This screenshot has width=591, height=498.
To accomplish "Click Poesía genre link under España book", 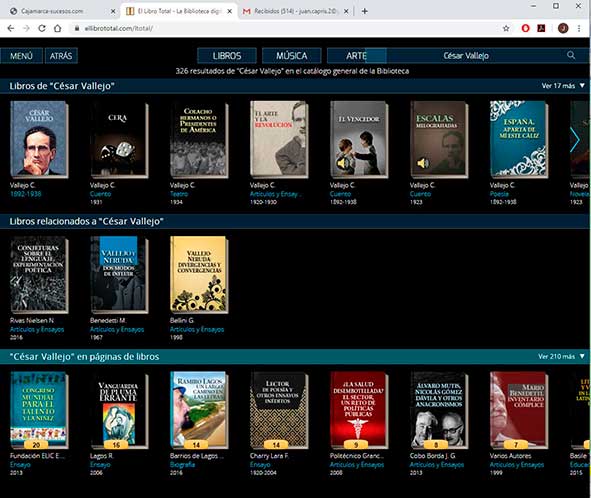I will coord(499,194).
